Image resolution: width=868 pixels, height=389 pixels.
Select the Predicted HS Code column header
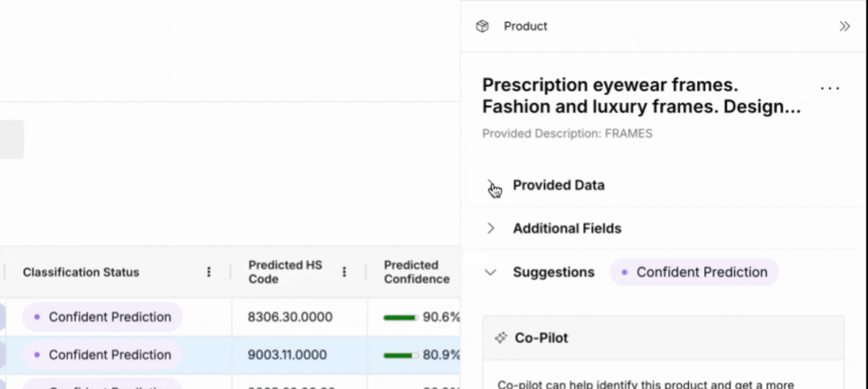point(285,272)
